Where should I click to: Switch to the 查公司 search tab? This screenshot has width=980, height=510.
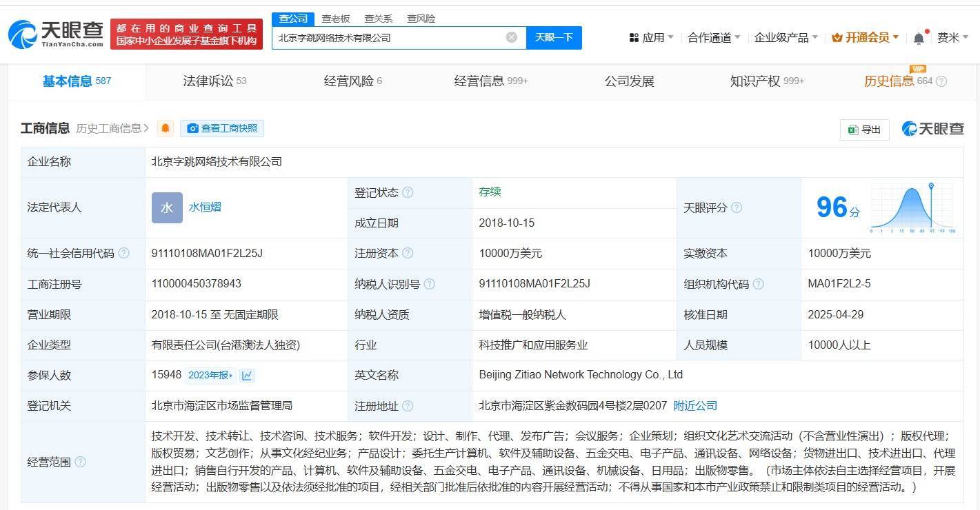coord(293,19)
